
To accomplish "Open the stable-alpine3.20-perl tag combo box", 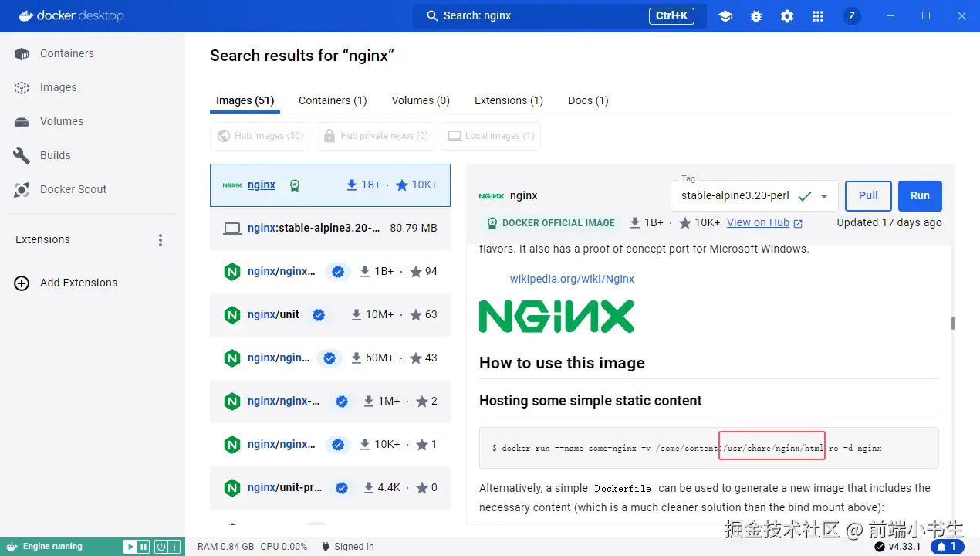I will pos(755,196).
